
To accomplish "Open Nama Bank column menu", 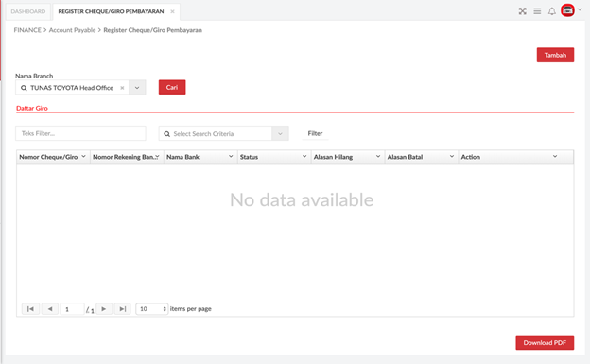I will click(231, 157).
